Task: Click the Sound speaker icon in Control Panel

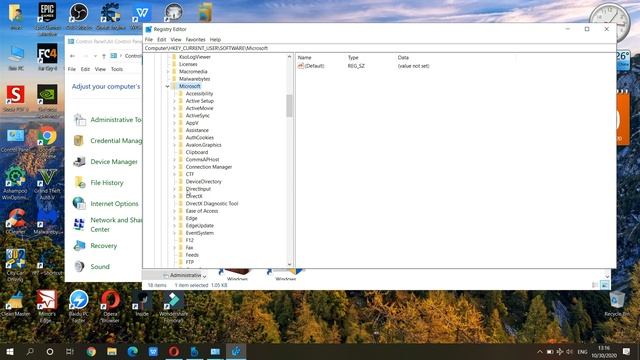Action: [79, 267]
